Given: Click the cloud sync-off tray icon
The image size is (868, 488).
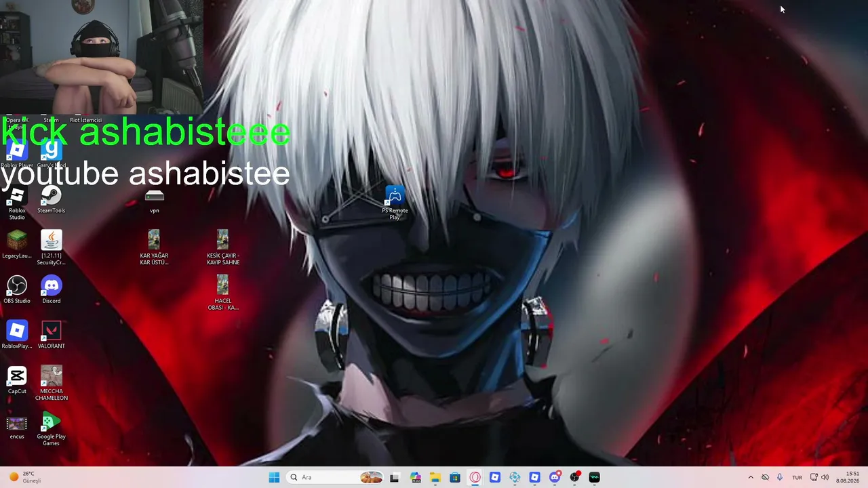Looking at the screenshot, I should coord(766,477).
